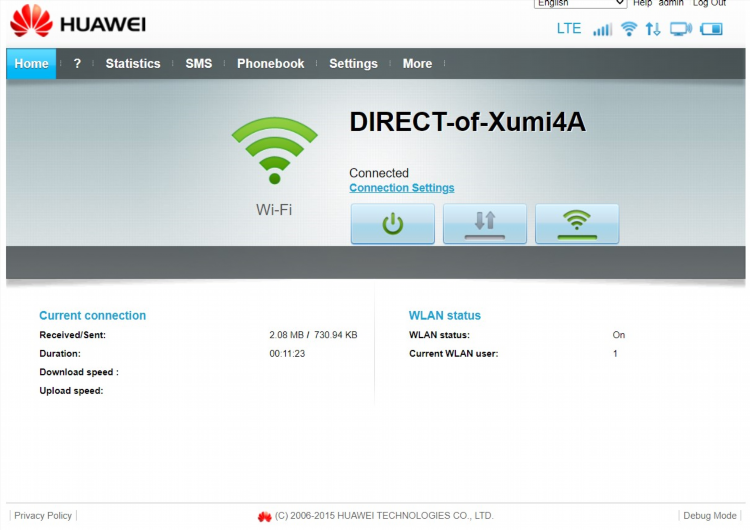Click the battery status icon
750x530 pixels.
click(x=711, y=29)
